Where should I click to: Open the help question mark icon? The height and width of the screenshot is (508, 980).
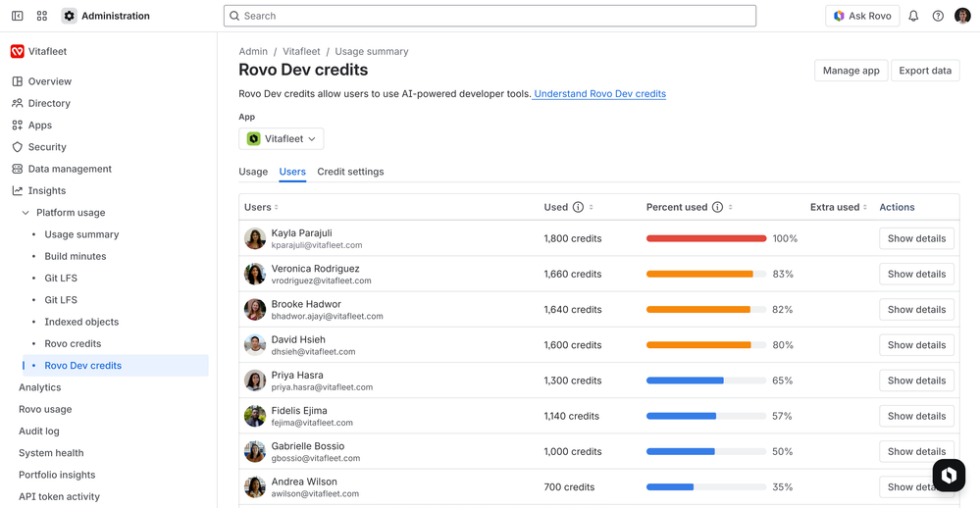[938, 16]
